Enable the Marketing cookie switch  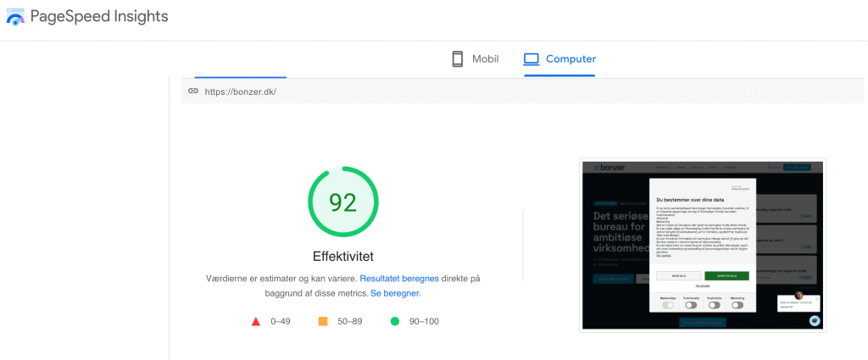coord(737,305)
